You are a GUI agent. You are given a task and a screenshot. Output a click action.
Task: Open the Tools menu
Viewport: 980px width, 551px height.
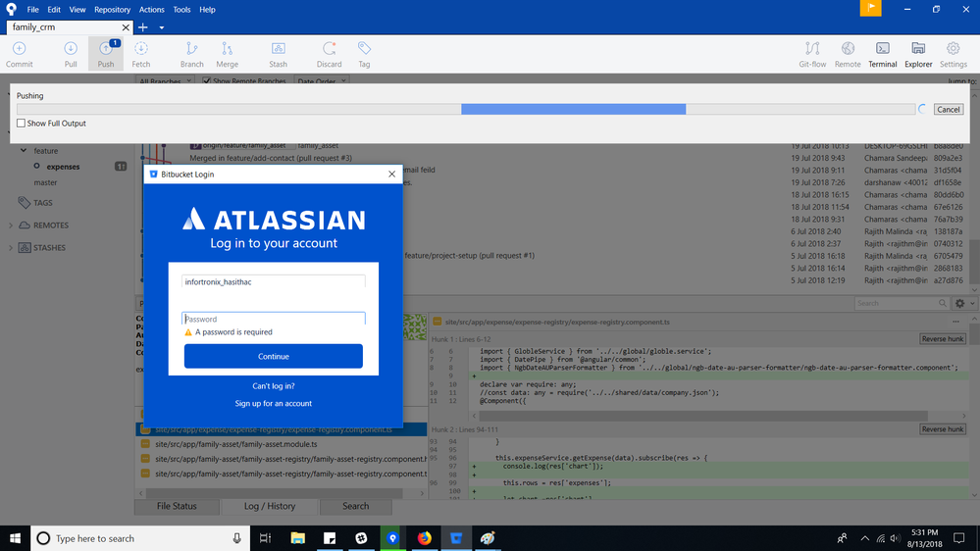pyautogui.click(x=181, y=10)
